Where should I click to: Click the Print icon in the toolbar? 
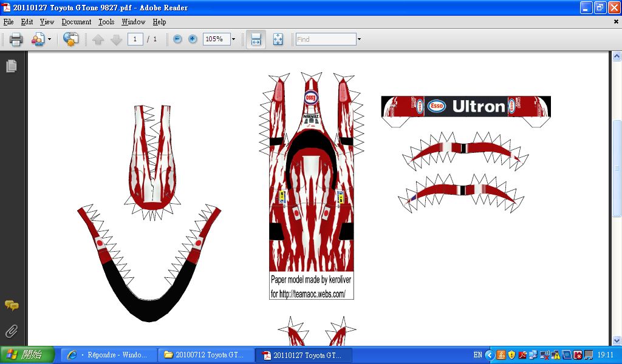click(16, 39)
